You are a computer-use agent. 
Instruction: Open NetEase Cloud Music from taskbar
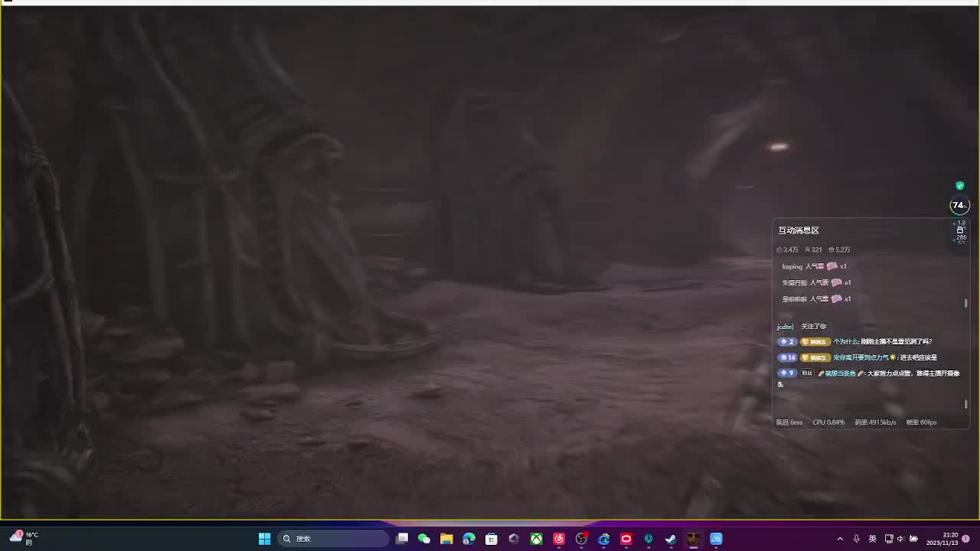click(559, 539)
